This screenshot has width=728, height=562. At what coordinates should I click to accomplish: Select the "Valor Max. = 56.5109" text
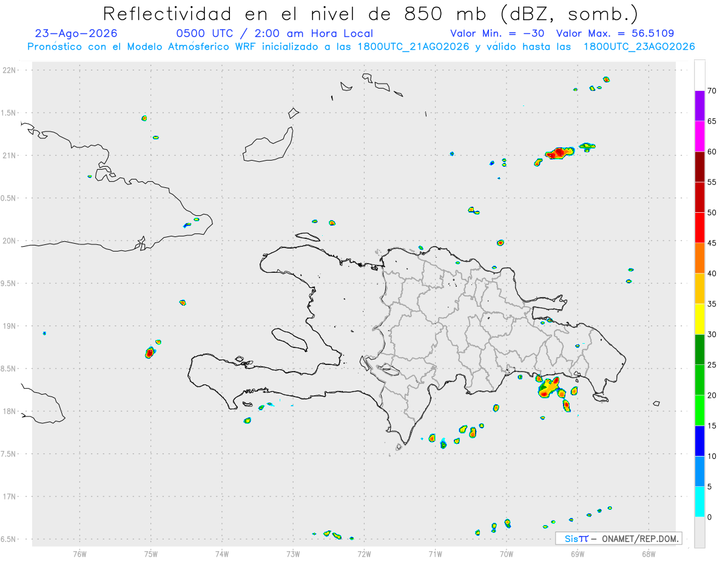click(x=615, y=33)
